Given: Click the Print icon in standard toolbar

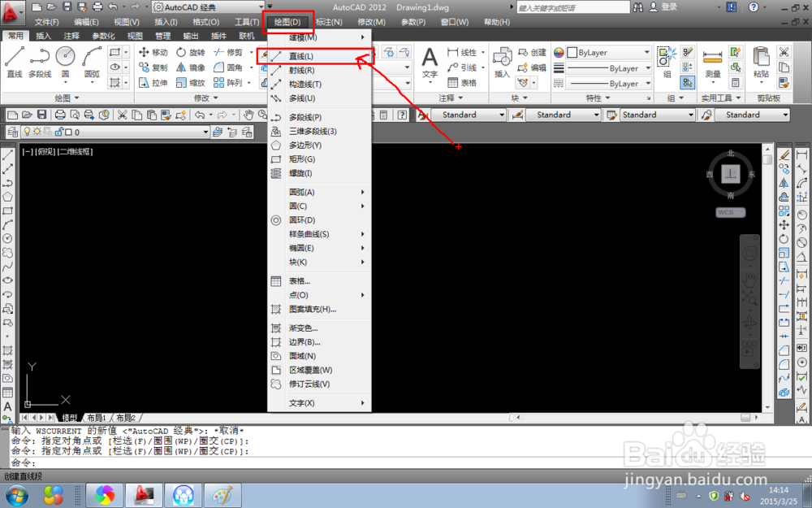Looking at the screenshot, I should 60,115.
